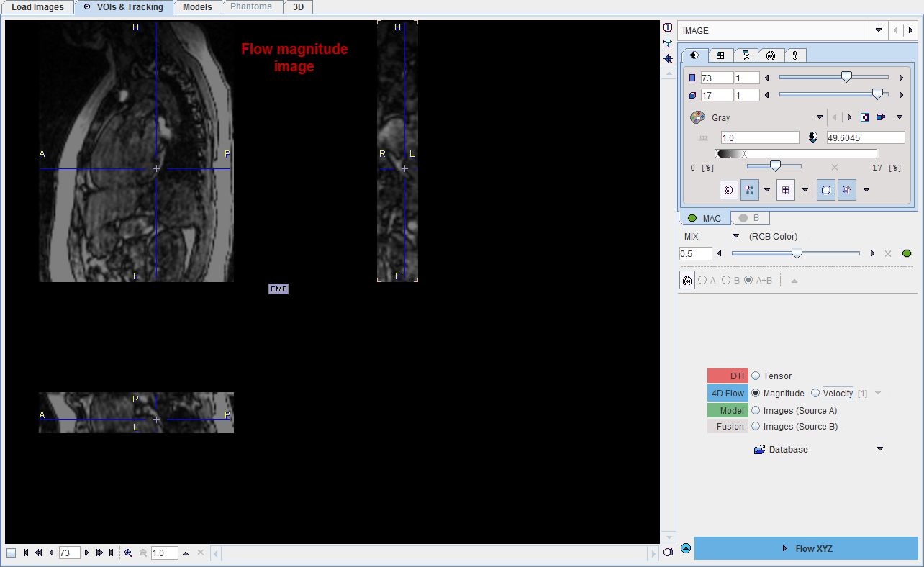Go to next image with the top-right arrow
Viewport: 924px width, 567px height.
[x=911, y=30]
